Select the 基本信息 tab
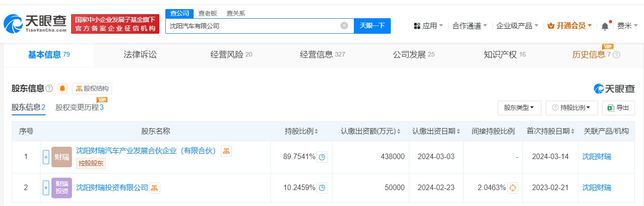The image size is (644, 206). (x=49, y=55)
